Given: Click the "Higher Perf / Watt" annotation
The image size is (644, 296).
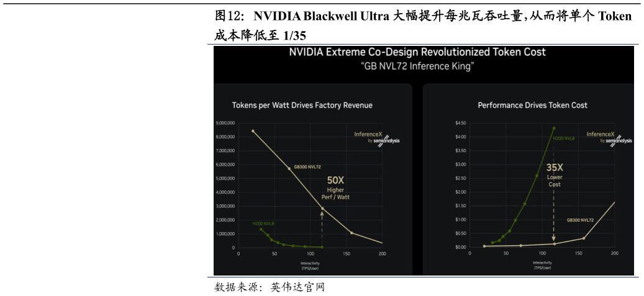Looking at the screenshot, I should (335, 194).
